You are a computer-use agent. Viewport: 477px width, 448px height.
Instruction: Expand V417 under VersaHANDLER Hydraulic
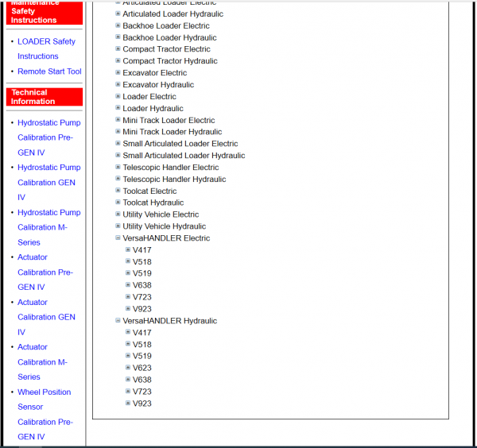click(x=128, y=332)
